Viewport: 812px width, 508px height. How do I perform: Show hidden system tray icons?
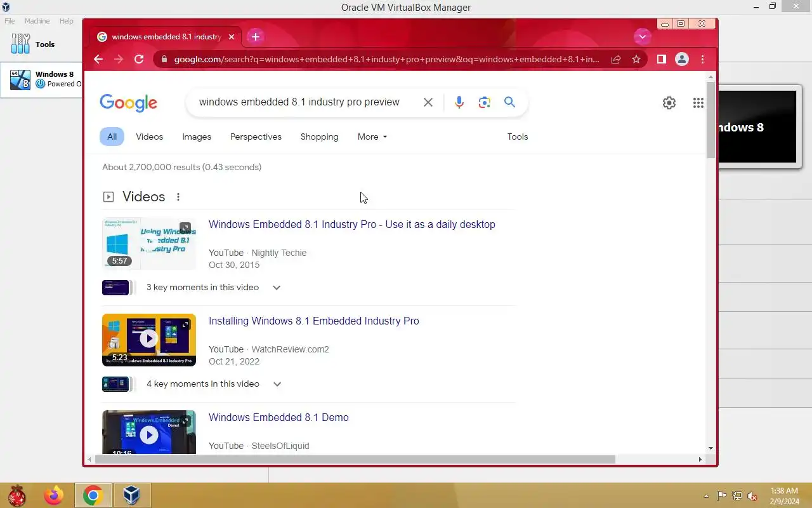pyautogui.click(x=706, y=496)
